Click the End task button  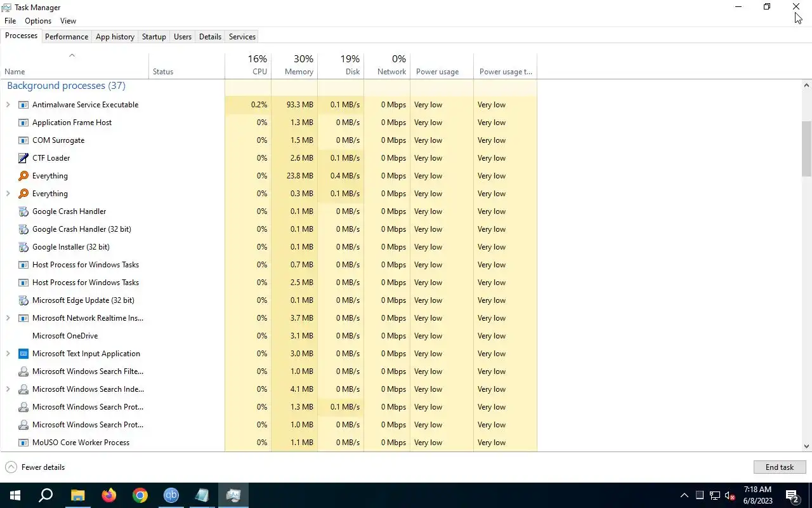780,467
